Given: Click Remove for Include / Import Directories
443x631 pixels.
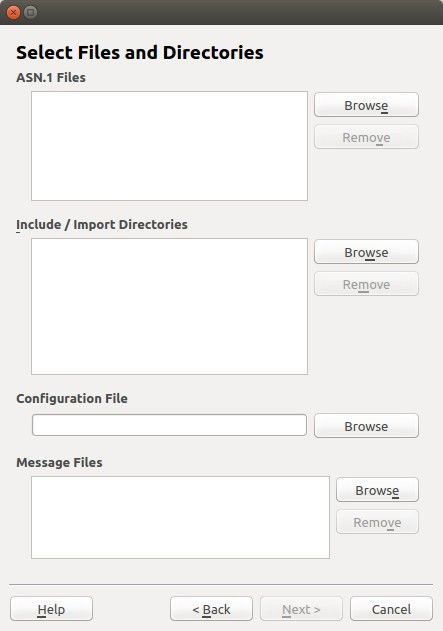Looking at the screenshot, I should 366,284.
